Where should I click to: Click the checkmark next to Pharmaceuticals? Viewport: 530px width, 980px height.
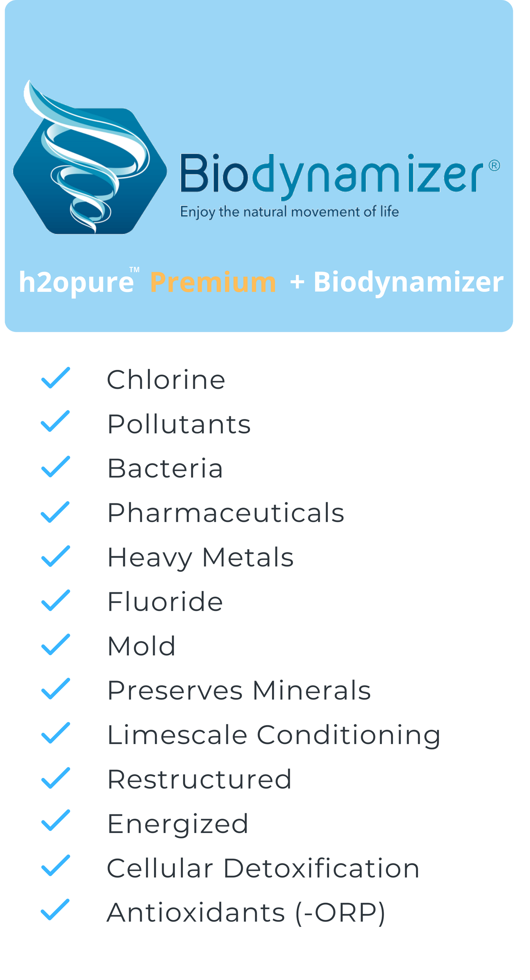[56, 512]
